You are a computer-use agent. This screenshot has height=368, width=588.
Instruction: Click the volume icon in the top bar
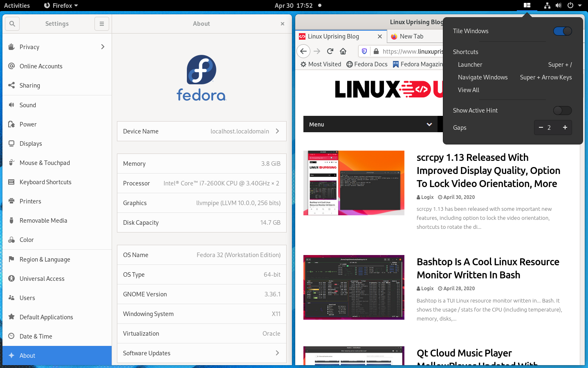pyautogui.click(x=558, y=5)
